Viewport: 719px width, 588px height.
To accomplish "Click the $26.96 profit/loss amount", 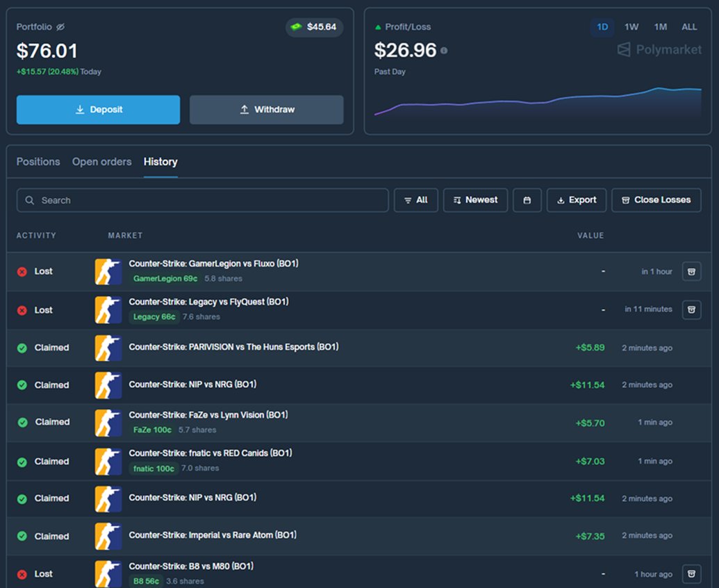I will tap(406, 51).
